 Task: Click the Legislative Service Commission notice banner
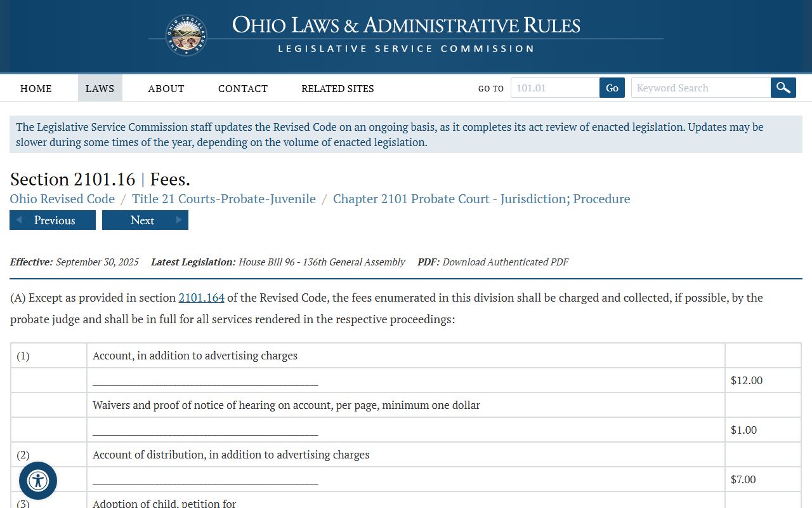pyautogui.click(x=406, y=134)
